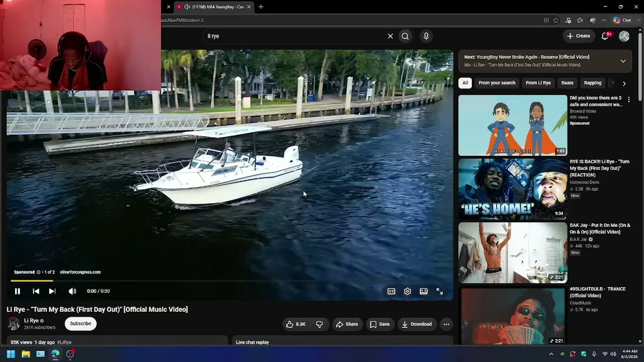Click the YouTube search magnifier button
The width and height of the screenshot is (644, 362).
tap(405, 36)
